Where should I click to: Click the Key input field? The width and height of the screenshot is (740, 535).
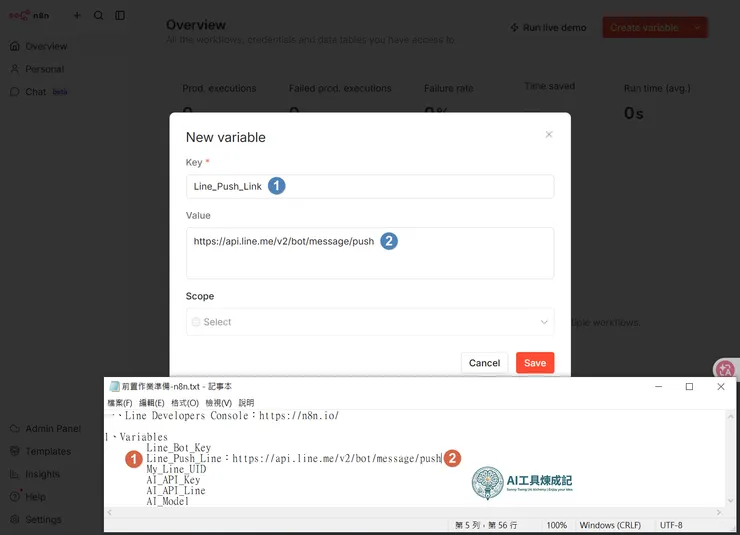370,186
